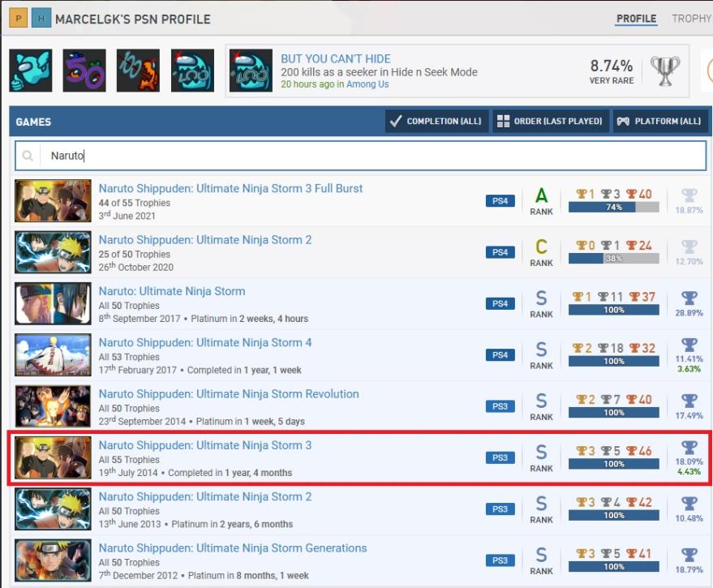Click the search magnifying glass icon
This screenshot has width=713, height=588.
pos(28,156)
